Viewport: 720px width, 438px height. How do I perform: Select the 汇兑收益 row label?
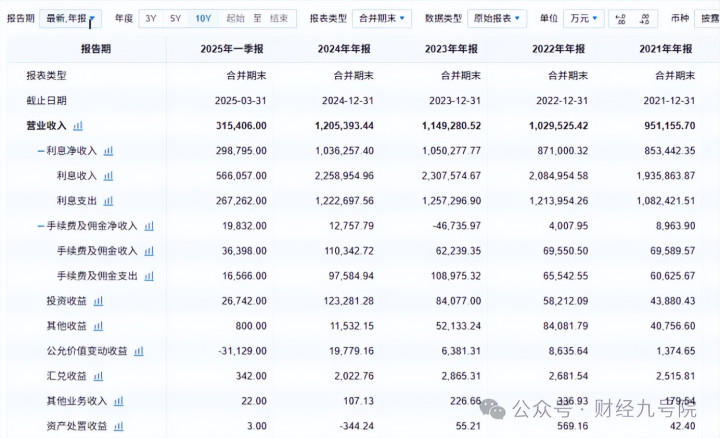tap(67, 376)
